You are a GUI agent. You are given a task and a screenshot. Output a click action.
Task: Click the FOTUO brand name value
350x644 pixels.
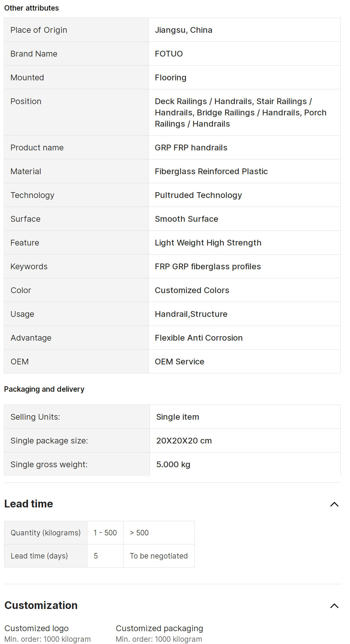coord(169,54)
